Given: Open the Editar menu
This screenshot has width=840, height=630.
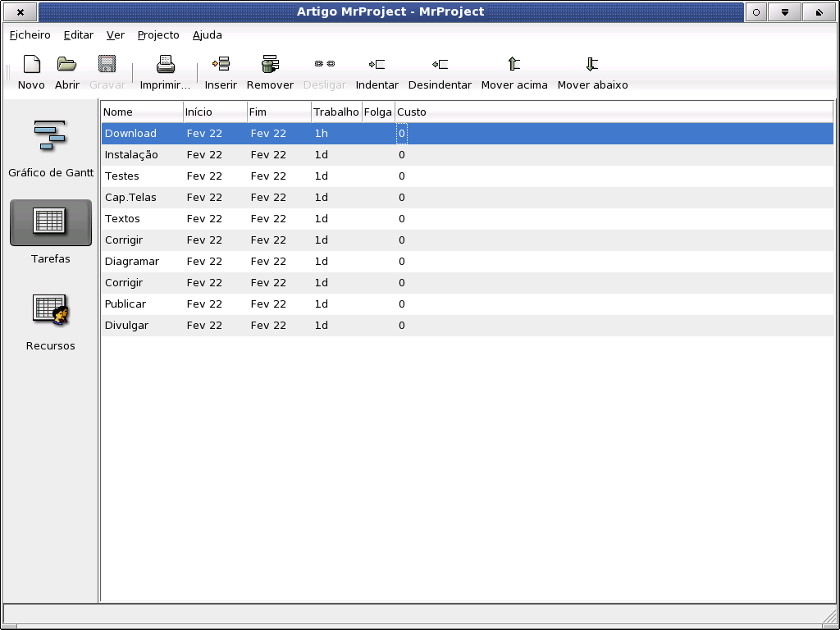Looking at the screenshot, I should coord(78,34).
